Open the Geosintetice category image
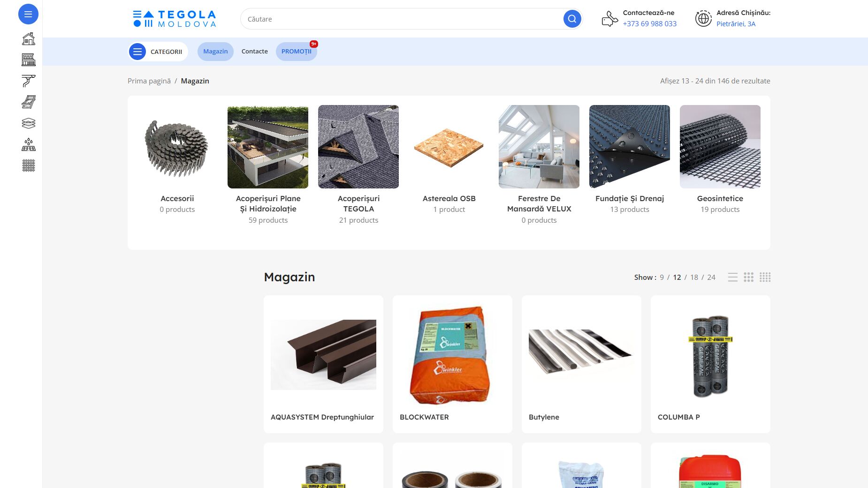This screenshot has width=868, height=488. 720,147
